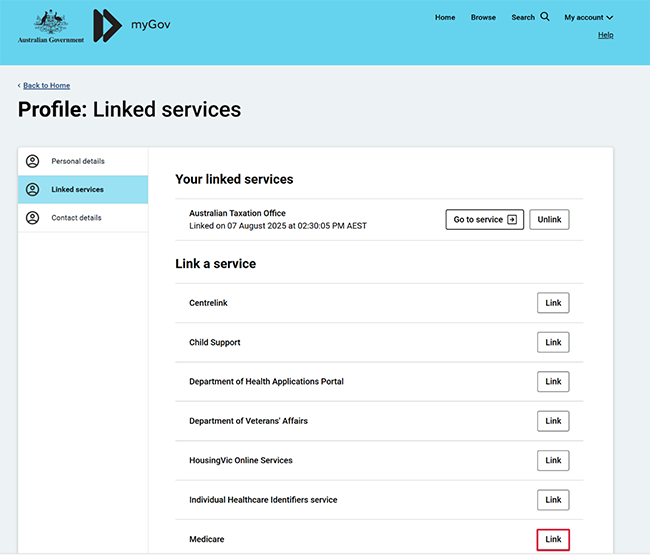
Task: Click the myGov logo icon
Action: (x=107, y=26)
